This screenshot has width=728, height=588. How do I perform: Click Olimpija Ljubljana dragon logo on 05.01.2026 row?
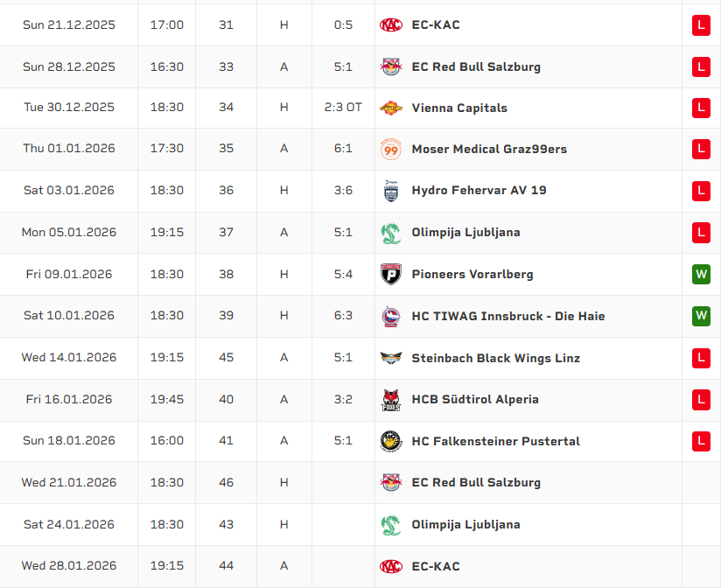point(390,233)
